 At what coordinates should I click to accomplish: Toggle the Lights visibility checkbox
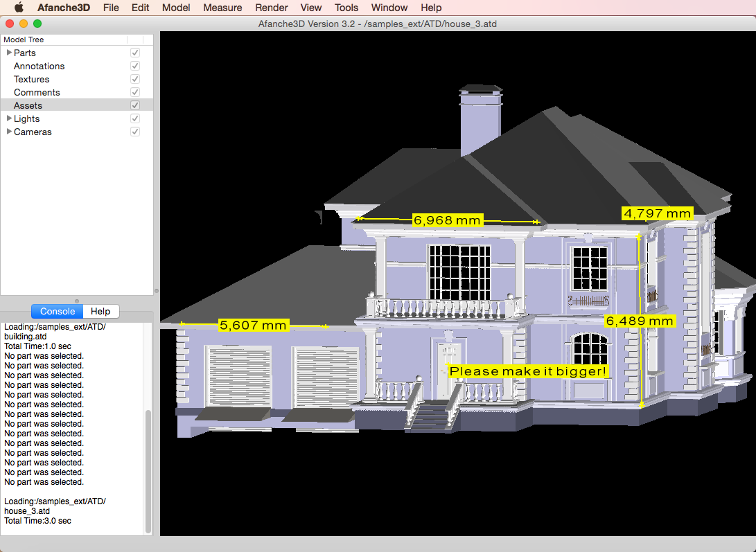click(135, 118)
